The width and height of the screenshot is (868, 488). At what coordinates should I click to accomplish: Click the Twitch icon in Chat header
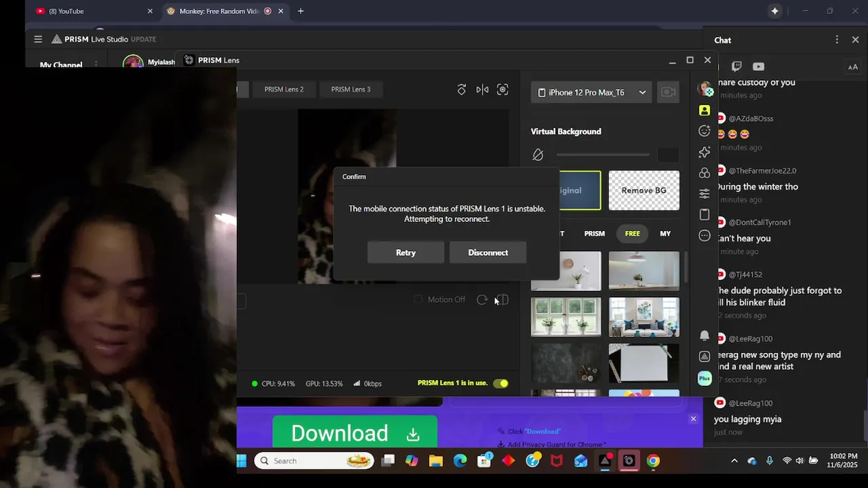(x=737, y=66)
